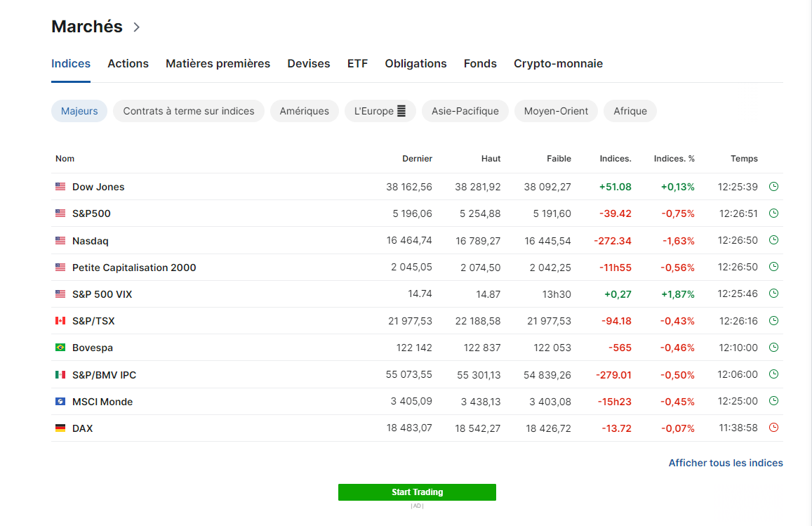Click the Start Trading button
812x526 pixels.
click(x=418, y=492)
